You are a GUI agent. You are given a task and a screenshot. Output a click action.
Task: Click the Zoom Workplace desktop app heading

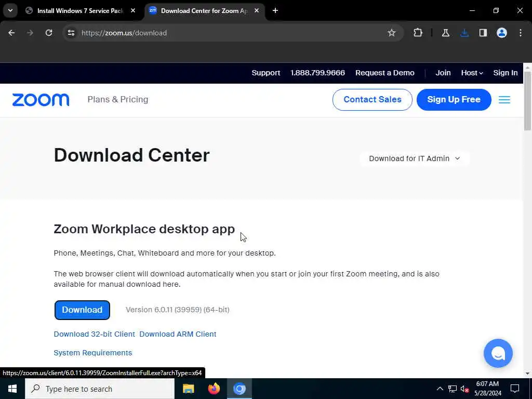(144, 229)
